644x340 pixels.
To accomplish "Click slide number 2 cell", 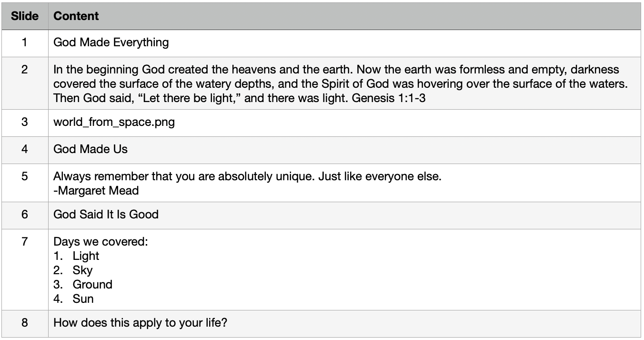I will click(x=25, y=83).
